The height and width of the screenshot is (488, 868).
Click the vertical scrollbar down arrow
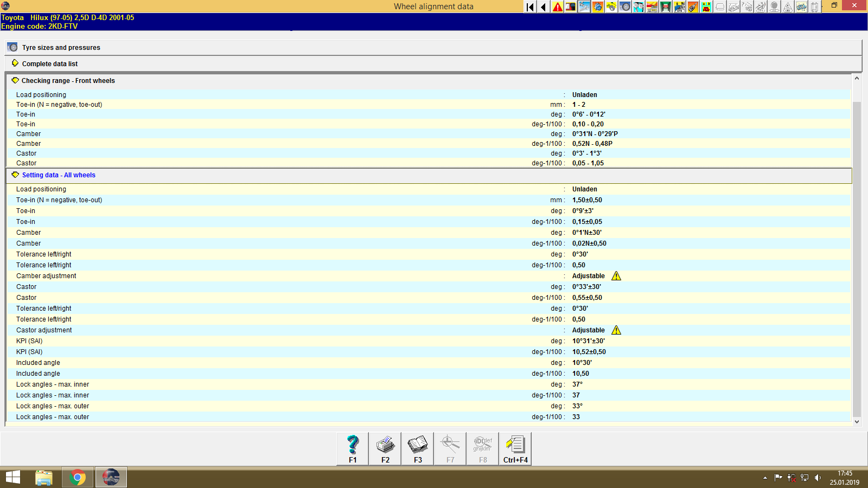pyautogui.click(x=857, y=421)
